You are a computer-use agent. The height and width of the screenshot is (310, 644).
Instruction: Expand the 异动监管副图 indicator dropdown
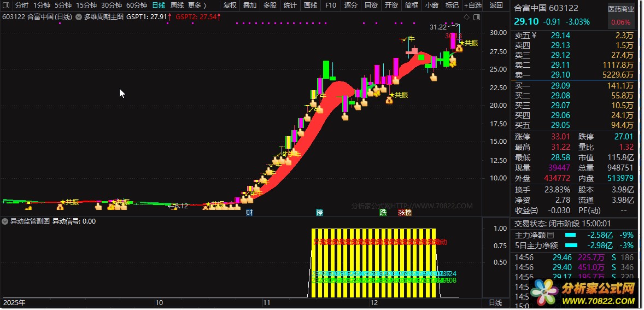click(x=5, y=221)
